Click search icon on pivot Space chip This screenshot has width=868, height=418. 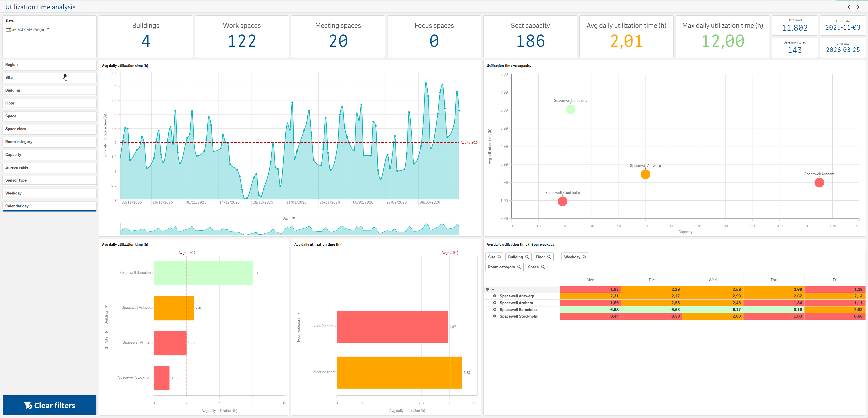tap(543, 267)
